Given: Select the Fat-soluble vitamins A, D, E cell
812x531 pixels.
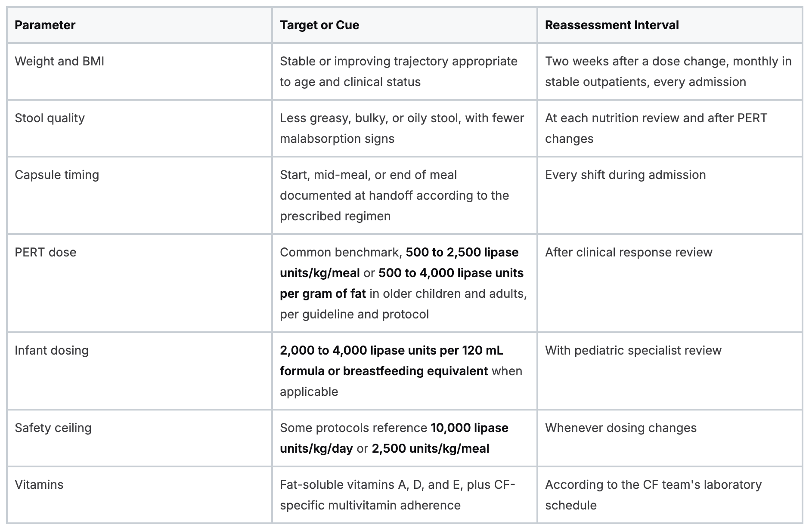Looking at the screenshot, I should point(404,495).
